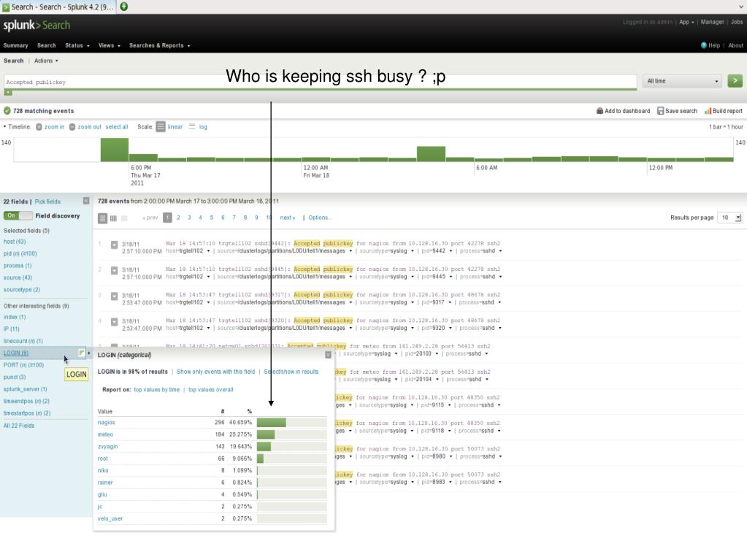Click the PORT field in sidebar
This screenshot has height=560, width=747.
point(23,365)
